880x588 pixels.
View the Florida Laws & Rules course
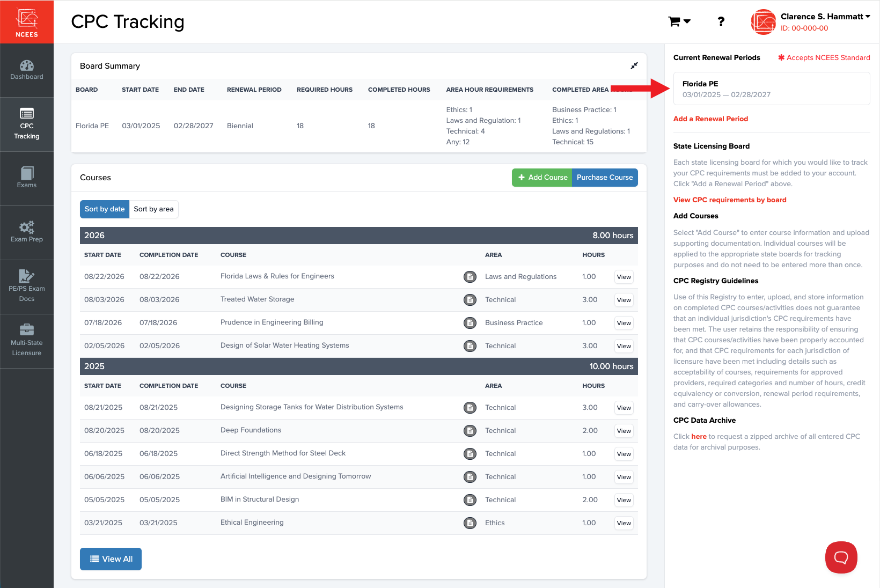click(x=624, y=277)
